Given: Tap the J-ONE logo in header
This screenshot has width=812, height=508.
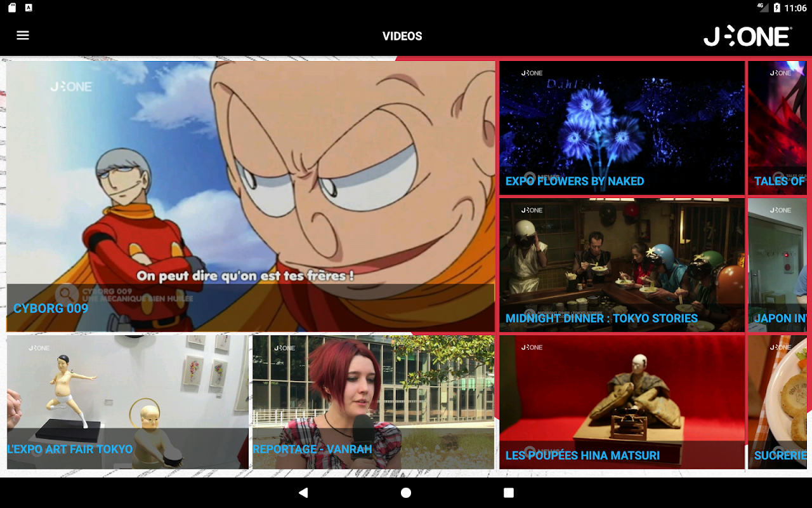Looking at the screenshot, I should (x=748, y=36).
